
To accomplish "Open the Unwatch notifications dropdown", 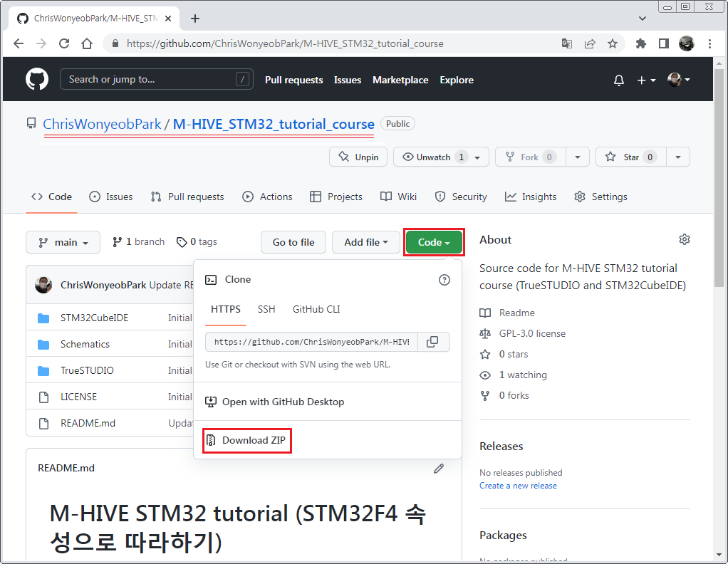I will coord(441,157).
